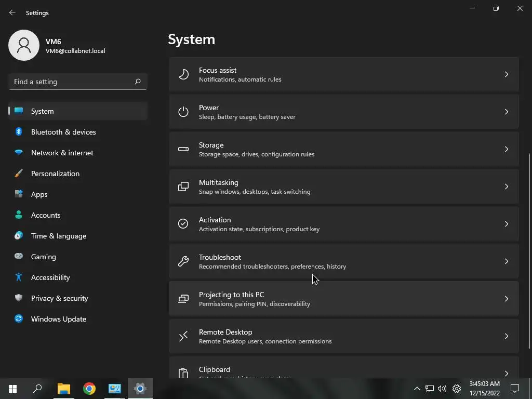The height and width of the screenshot is (399, 532).
Task: Open the Troubleshoot settings row
Action: [x=344, y=261]
